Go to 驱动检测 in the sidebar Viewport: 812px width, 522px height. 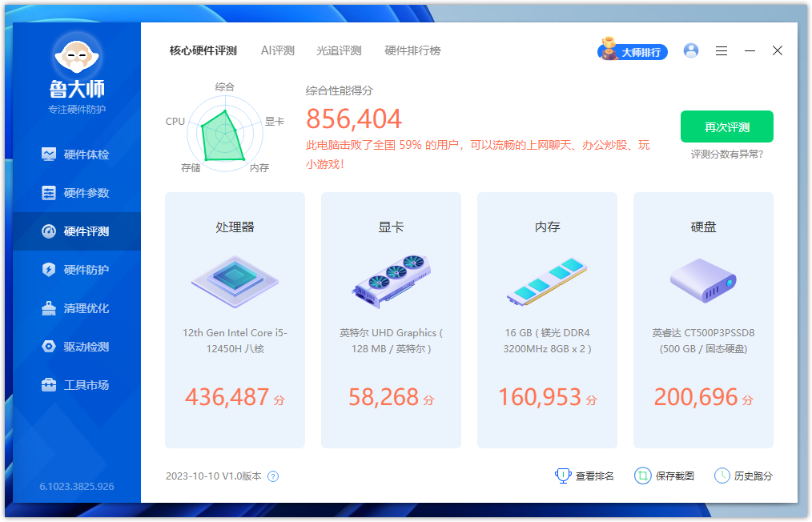pyautogui.click(x=76, y=347)
